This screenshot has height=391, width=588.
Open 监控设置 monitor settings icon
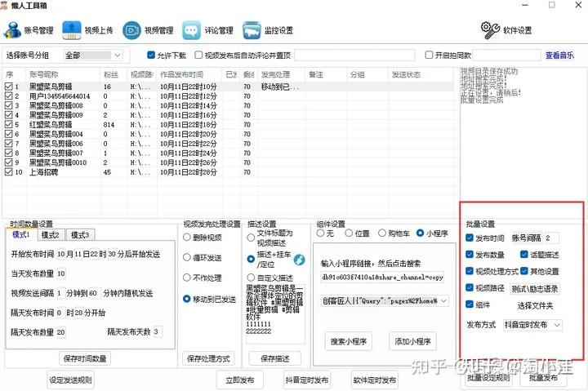coord(252,30)
